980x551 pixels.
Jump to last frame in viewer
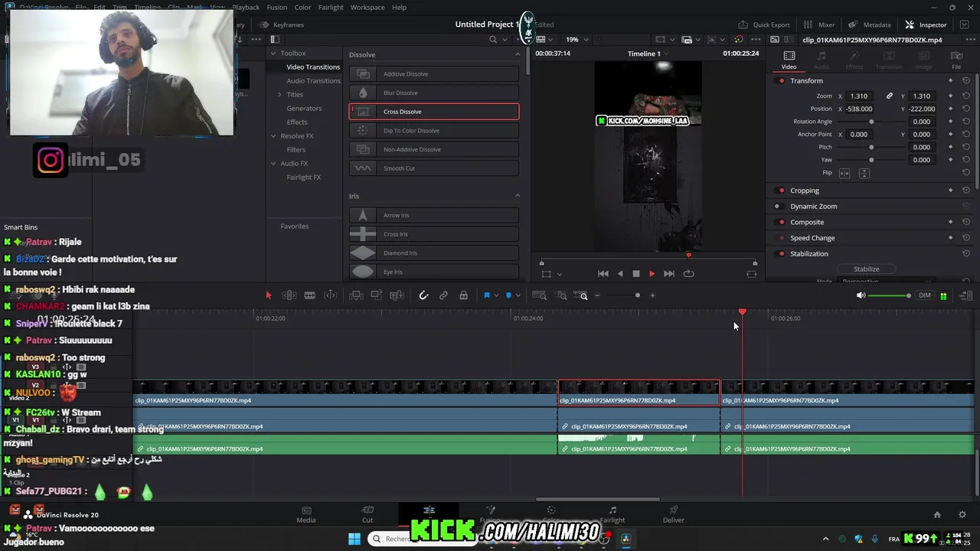669,274
